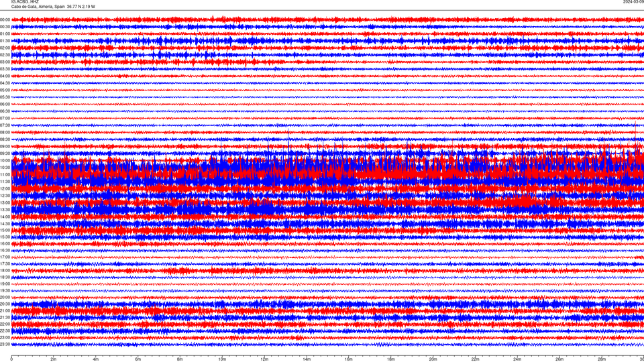Select the 00:00 time row label

(x=5, y=19)
